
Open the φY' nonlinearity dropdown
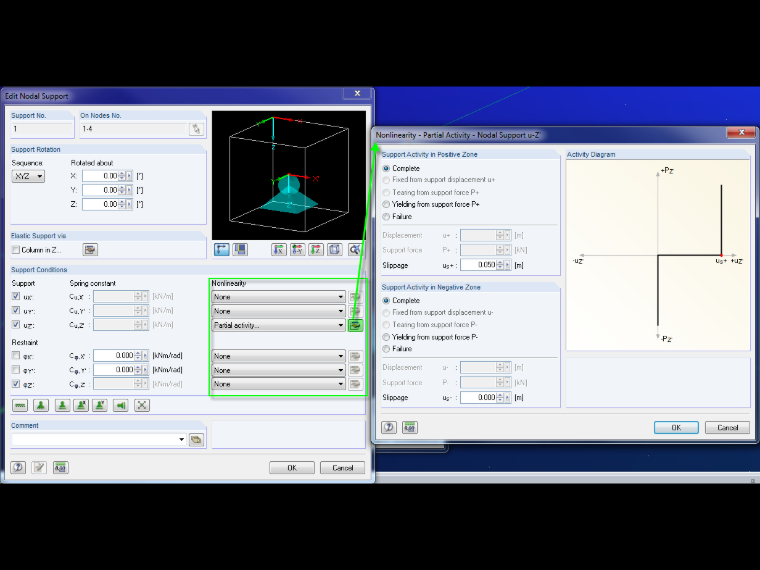(x=279, y=370)
